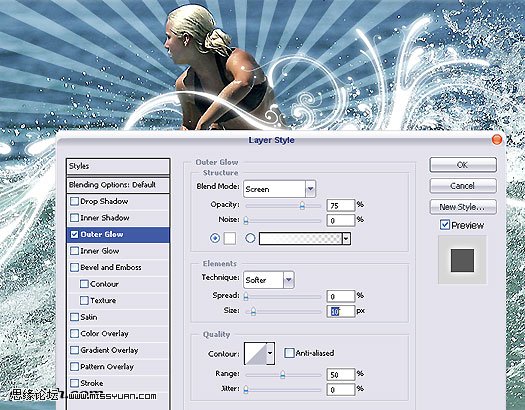Click the Size value field
The width and height of the screenshot is (525, 410).
click(341, 311)
